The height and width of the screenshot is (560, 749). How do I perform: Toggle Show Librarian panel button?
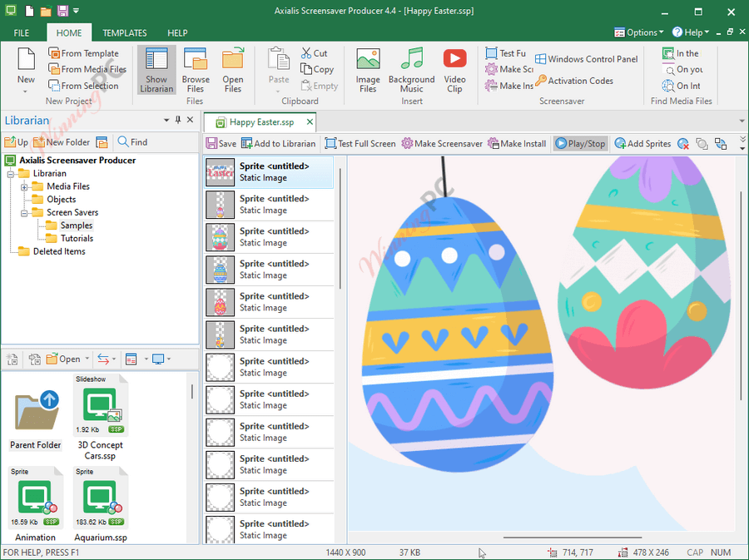(156, 70)
